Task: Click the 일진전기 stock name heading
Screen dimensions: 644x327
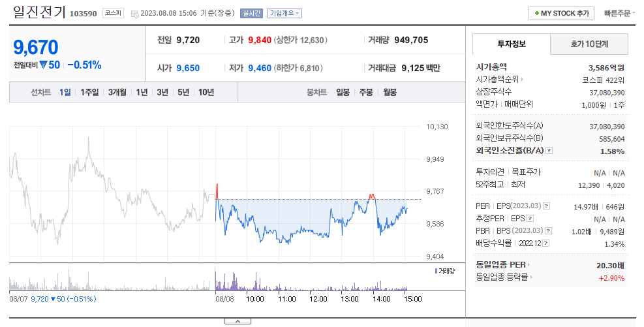Action: (39, 12)
